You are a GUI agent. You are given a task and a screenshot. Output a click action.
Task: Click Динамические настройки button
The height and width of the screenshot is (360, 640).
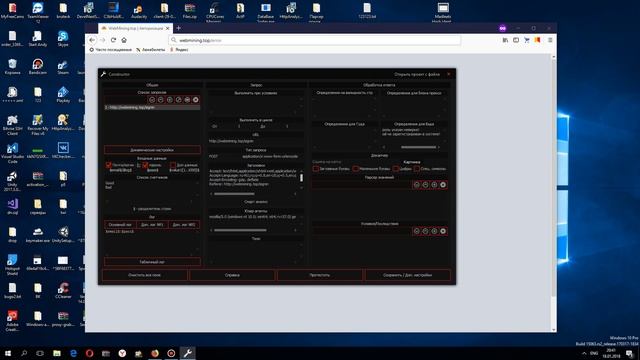pos(152,150)
